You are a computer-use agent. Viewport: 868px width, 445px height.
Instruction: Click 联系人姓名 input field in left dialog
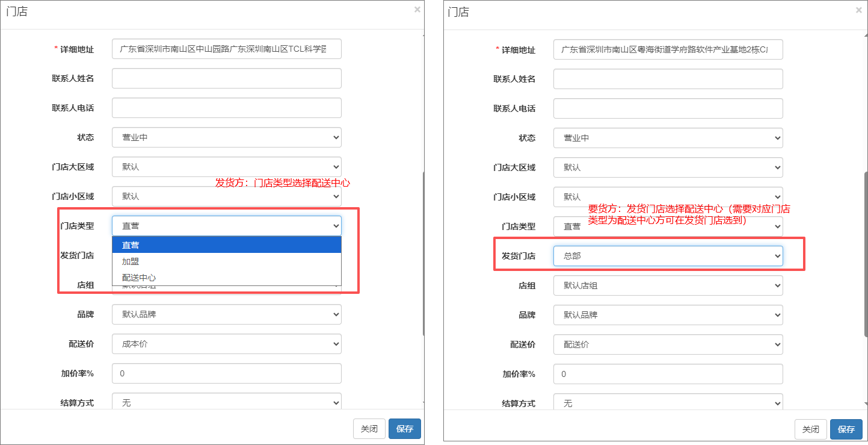[226, 78]
